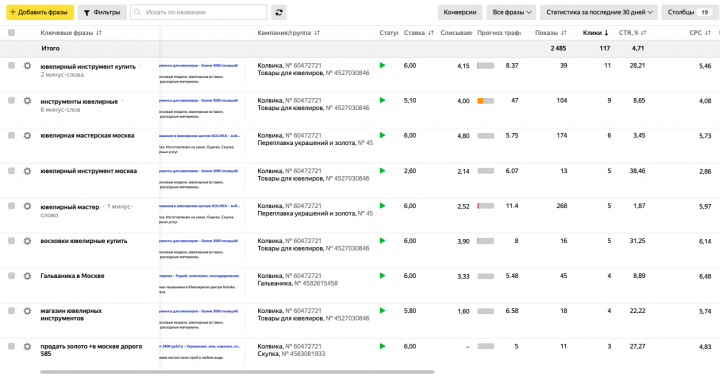Click green play status for «инструменты ювелирные»
720x376 pixels.
pyautogui.click(x=382, y=101)
